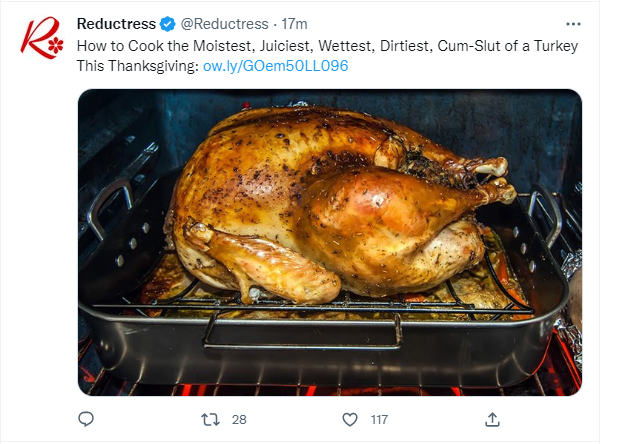Image resolution: width=621 pixels, height=444 pixels.
Task: Click the Reductress display name
Action: (x=116, y=24)
